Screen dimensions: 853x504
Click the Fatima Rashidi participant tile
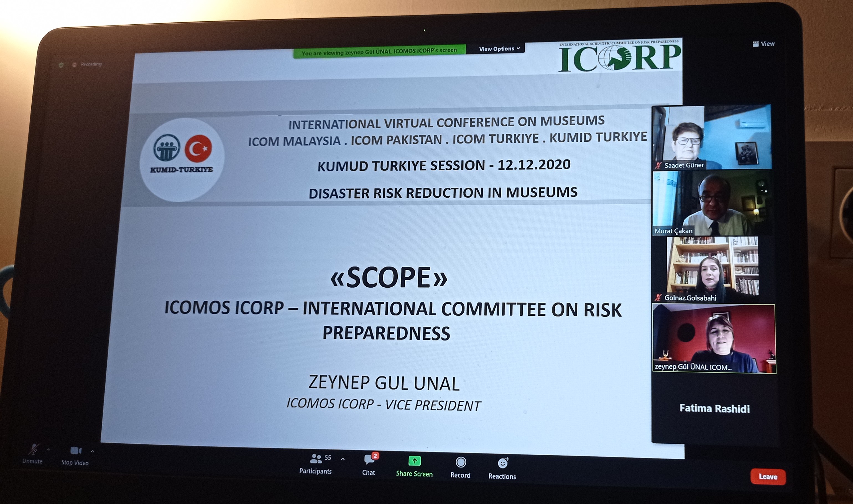[714, 408]
